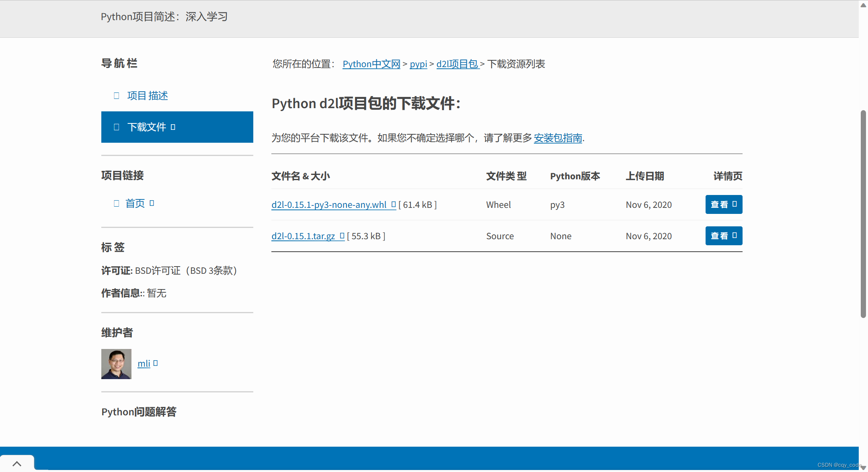Open the 项目 描述 navigation item
This screenshot has height=472, width=868.
click(x=148, y=96)
